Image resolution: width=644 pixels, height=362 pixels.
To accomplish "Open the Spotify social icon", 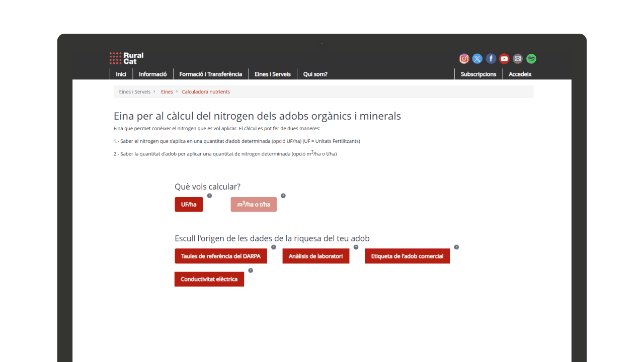I will 531,59.
